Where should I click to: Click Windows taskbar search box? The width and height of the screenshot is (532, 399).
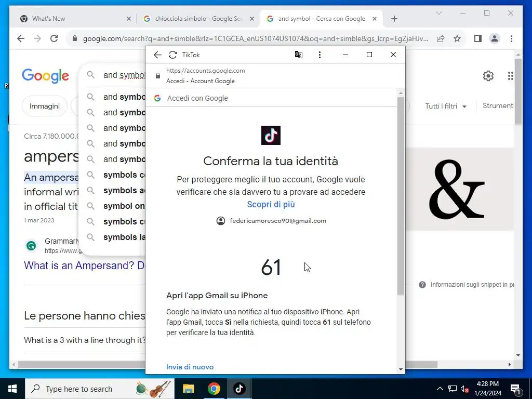click(x=99, y=389)
